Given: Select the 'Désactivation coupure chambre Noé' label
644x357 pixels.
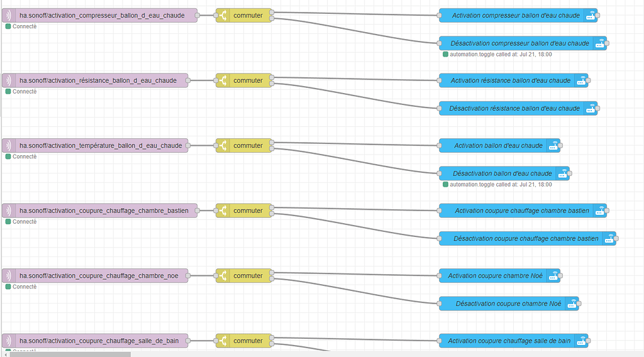Looking at the screenshot, I should (x=508, y=304).
